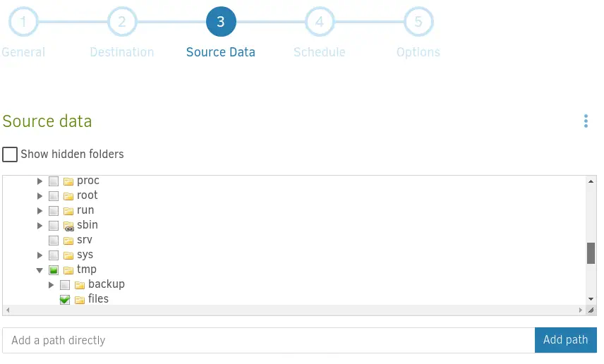Click the files folder icon
The width and height of the screenshot is (604, 364).
coord(80,300)
